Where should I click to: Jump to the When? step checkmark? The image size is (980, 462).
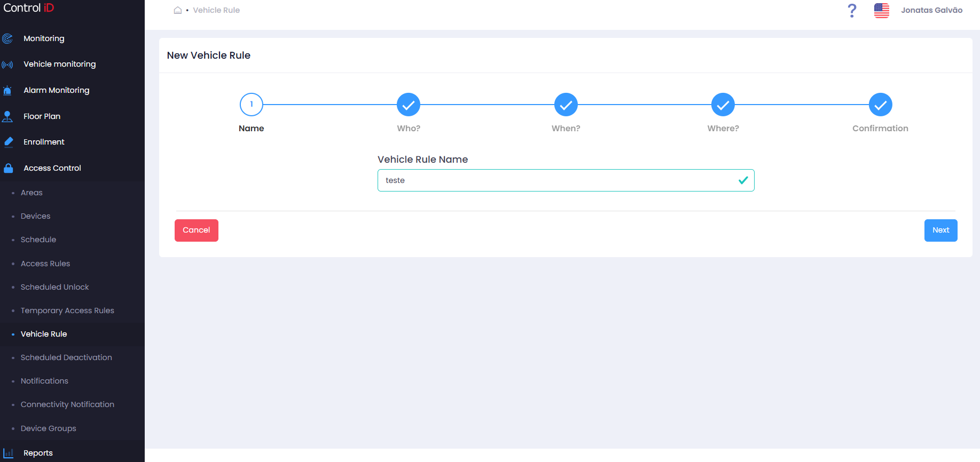(x=566, y=105)
